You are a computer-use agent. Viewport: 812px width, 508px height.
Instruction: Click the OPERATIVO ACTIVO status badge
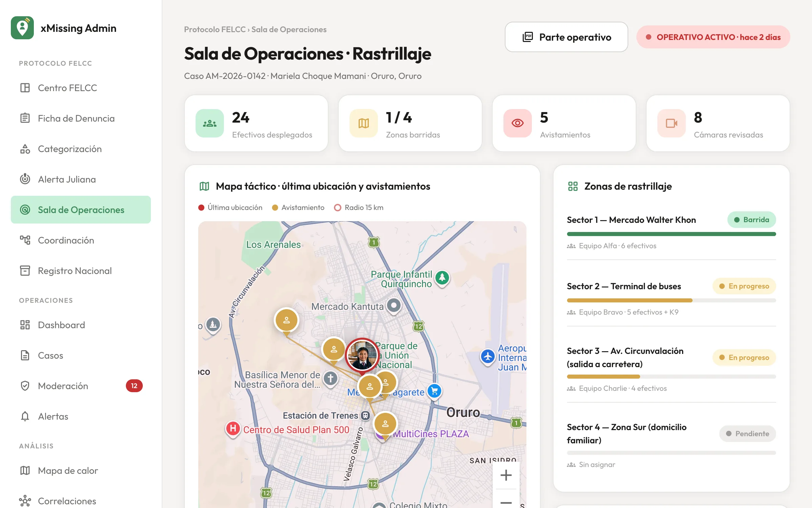coord(713,37)
